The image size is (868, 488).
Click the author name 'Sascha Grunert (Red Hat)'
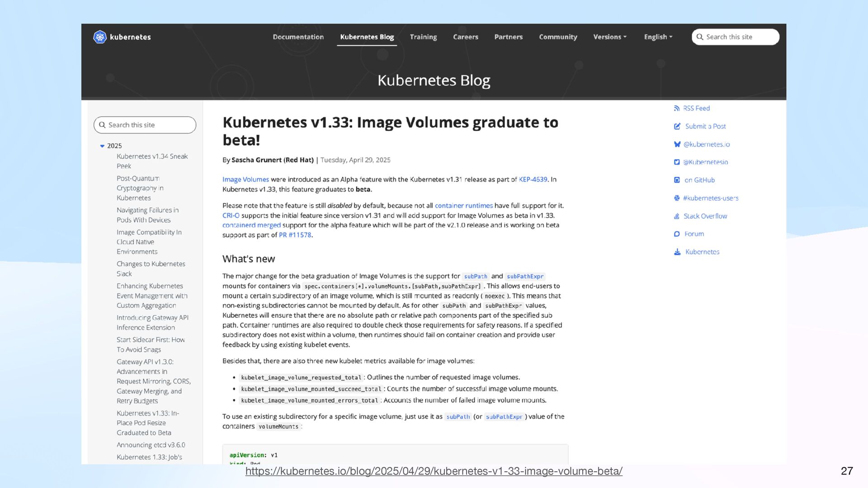(272, 160)
